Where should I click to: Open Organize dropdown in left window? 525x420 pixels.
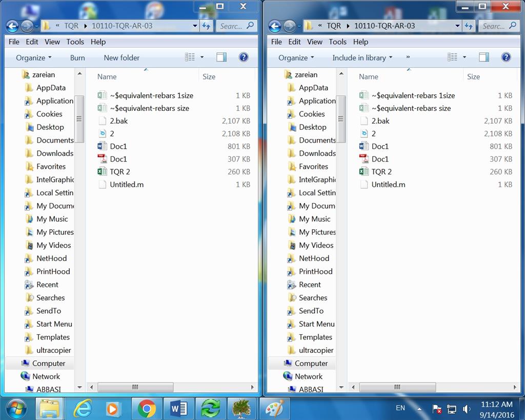coord(33,57)
